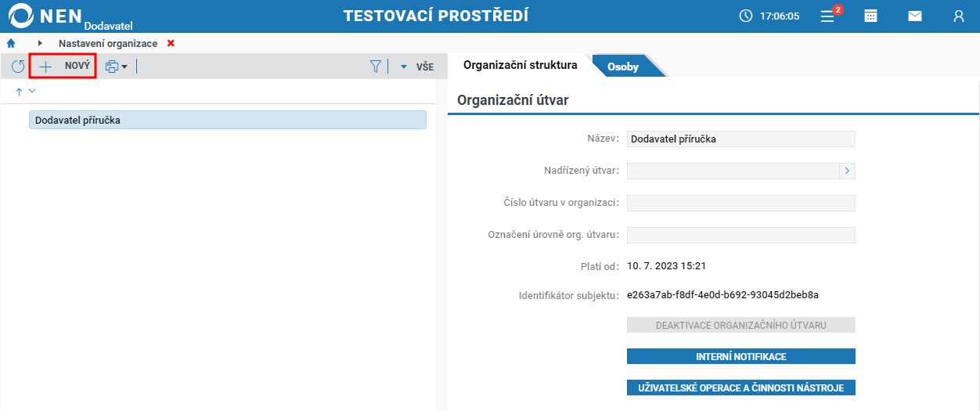The width and height of the screenshot is (980, 411).
Task: Switch to Organizační struktura tab
Action: tap(521, 65)
